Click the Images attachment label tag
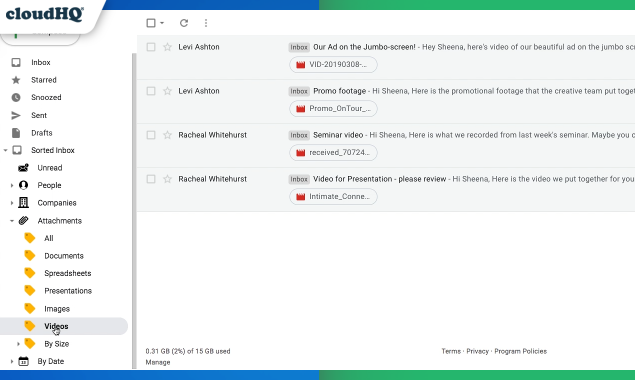The width and height of the screenshot is (635, 380). point(30,309)
